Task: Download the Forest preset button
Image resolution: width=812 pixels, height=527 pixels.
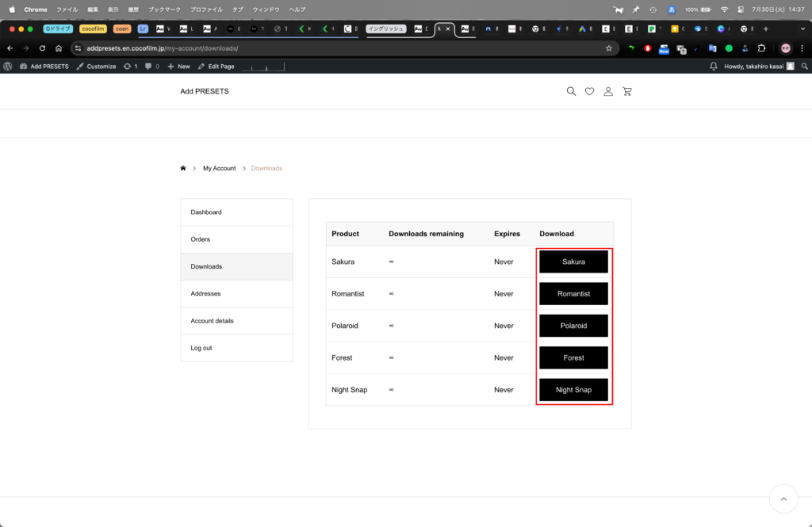Action: [573, 357]
